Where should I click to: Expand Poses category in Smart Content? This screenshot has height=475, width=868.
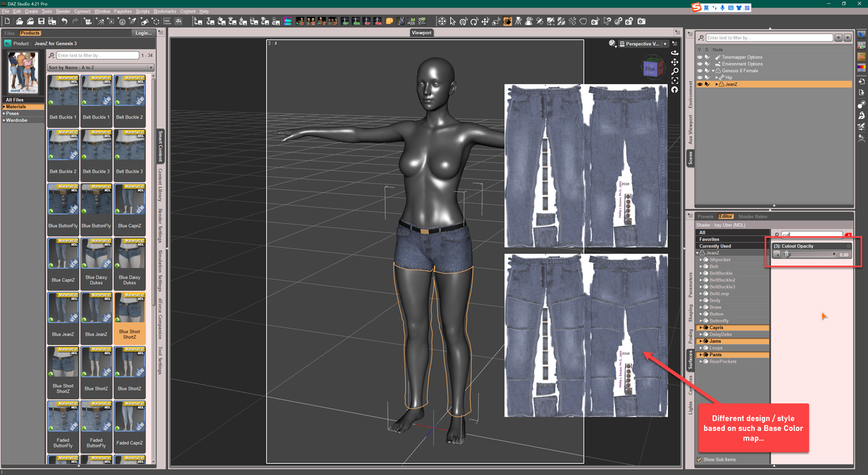tap(3, 113)
